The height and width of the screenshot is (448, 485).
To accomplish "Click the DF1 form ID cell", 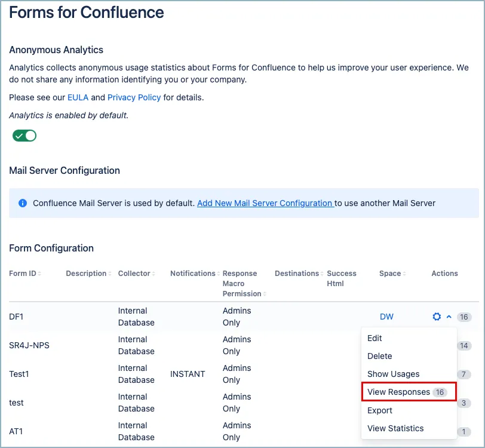I will pyautogui.click(x=16, y=317).
